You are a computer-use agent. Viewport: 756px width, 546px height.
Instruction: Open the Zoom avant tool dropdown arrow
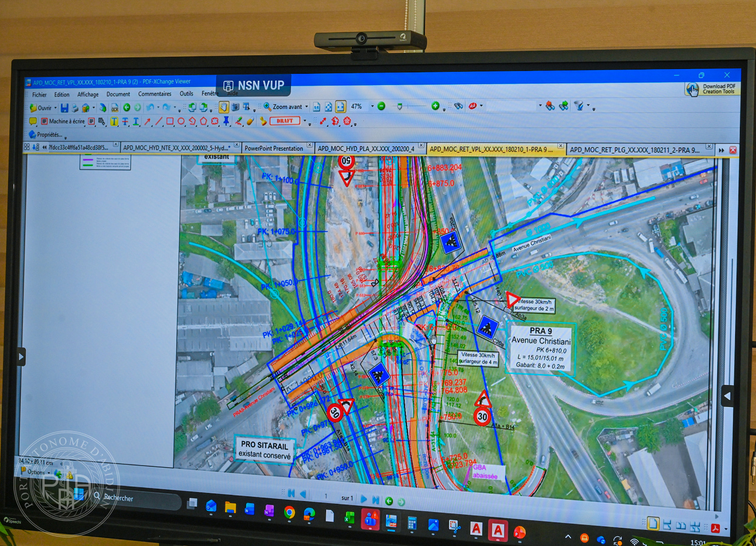307,107
